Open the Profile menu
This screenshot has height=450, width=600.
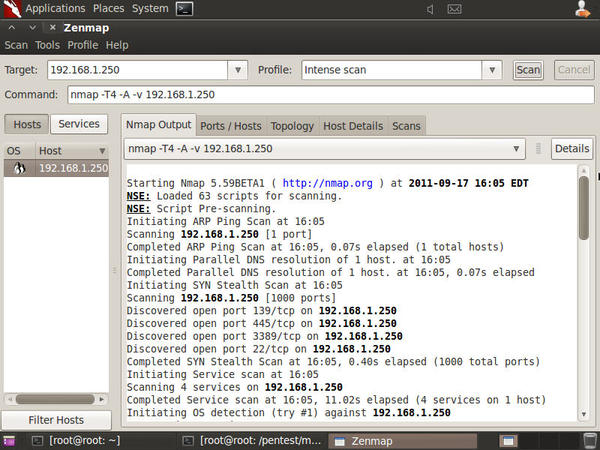[83, 45]
